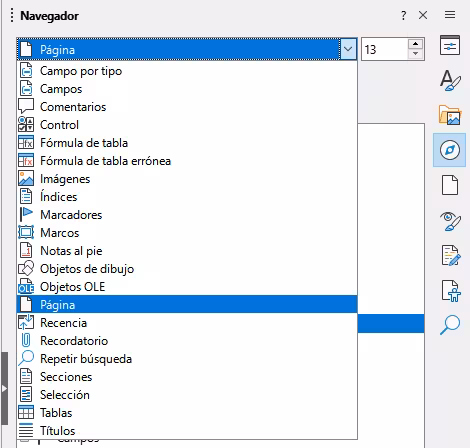Select the 'Recordatorio' option
This screenshot has height=448, width=470.
tap(187, 341)
